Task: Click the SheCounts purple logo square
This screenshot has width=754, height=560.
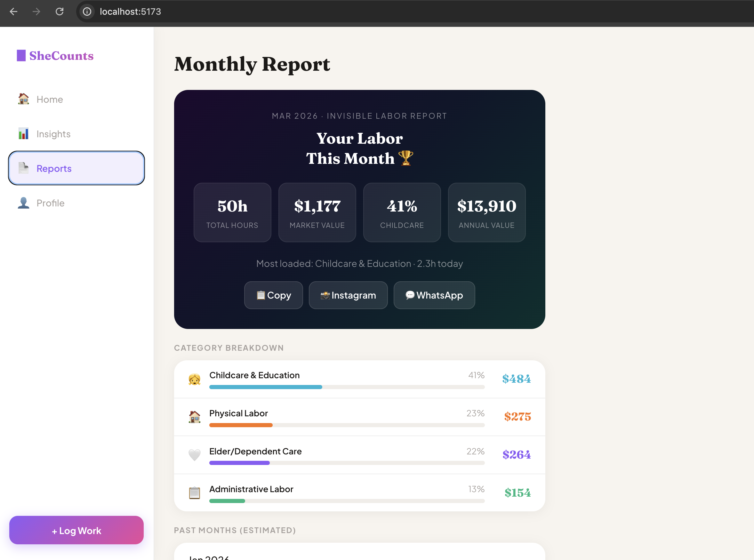Action: pos(21,56)
